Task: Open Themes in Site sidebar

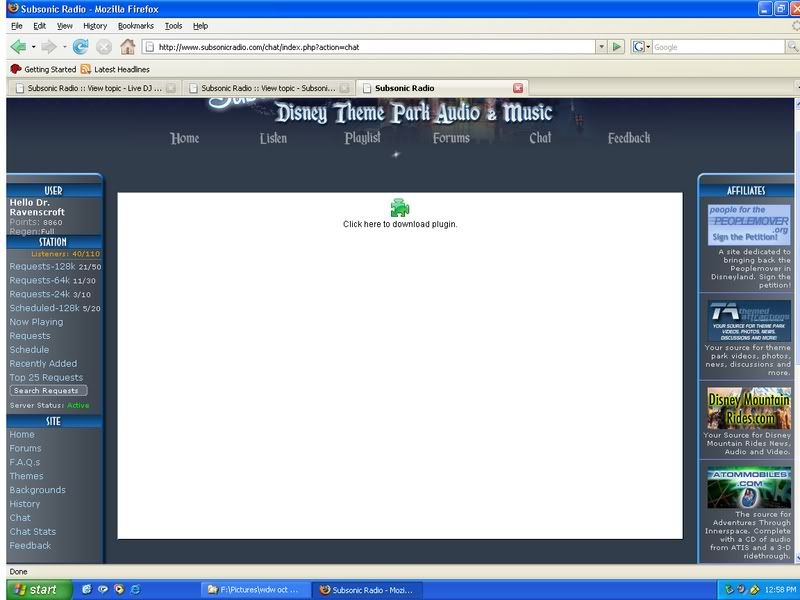Action: tap(26, 476)
